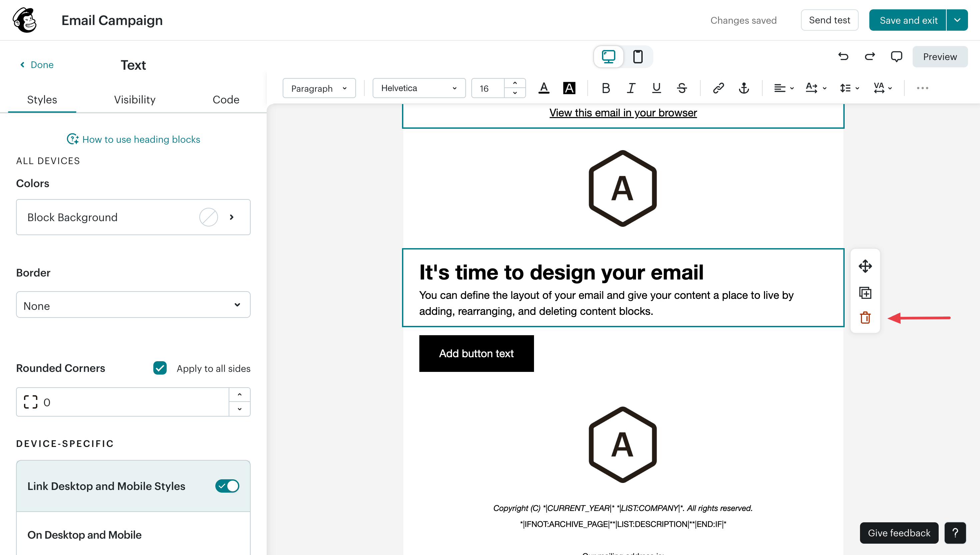Image resolution: width=980 pixels, height=555 pixels.
Task: Redo the last change
Action: (870, 57)
